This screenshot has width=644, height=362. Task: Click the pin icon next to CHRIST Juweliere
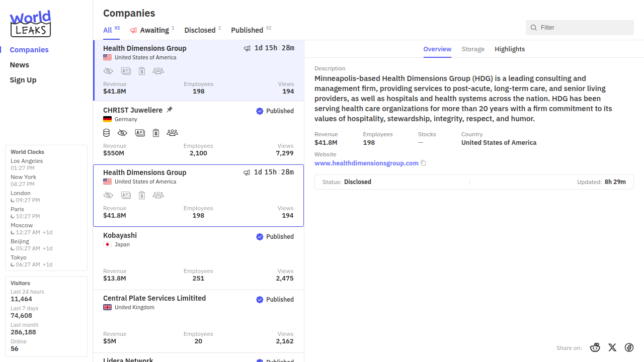[x=170, y=110]
